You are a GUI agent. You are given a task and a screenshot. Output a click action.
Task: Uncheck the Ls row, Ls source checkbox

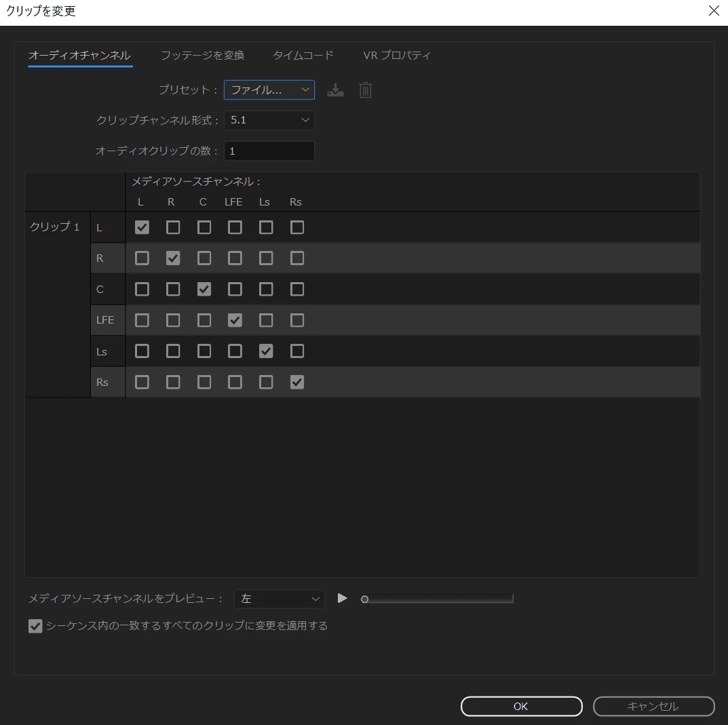point(266,351)
